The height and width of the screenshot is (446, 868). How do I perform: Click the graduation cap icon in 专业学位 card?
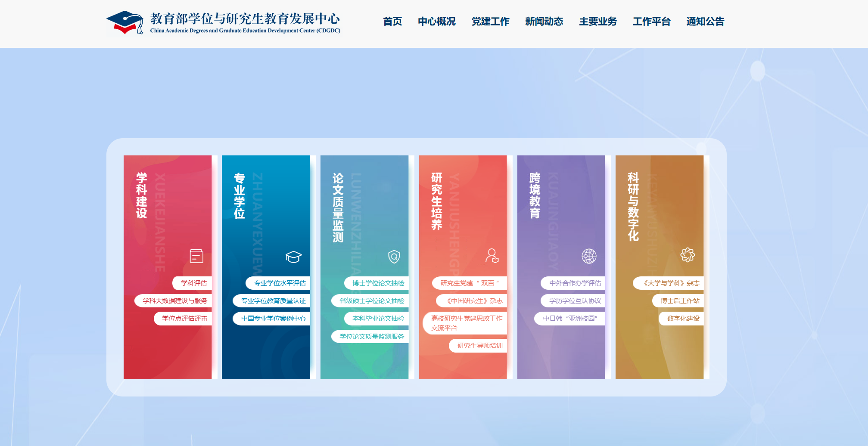click(294, 257)
